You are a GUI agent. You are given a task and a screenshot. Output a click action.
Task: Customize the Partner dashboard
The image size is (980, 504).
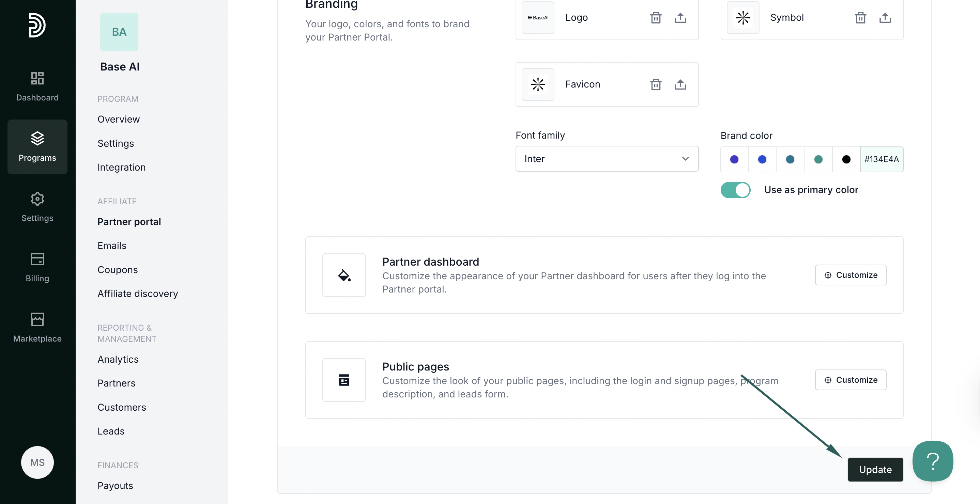pos(850,275)
